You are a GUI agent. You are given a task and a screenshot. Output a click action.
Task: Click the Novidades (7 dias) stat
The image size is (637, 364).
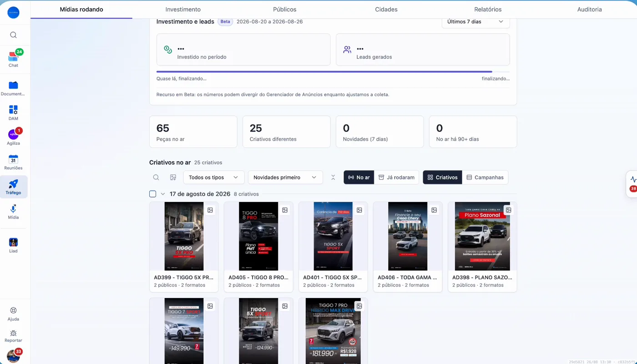pos(379,131)
